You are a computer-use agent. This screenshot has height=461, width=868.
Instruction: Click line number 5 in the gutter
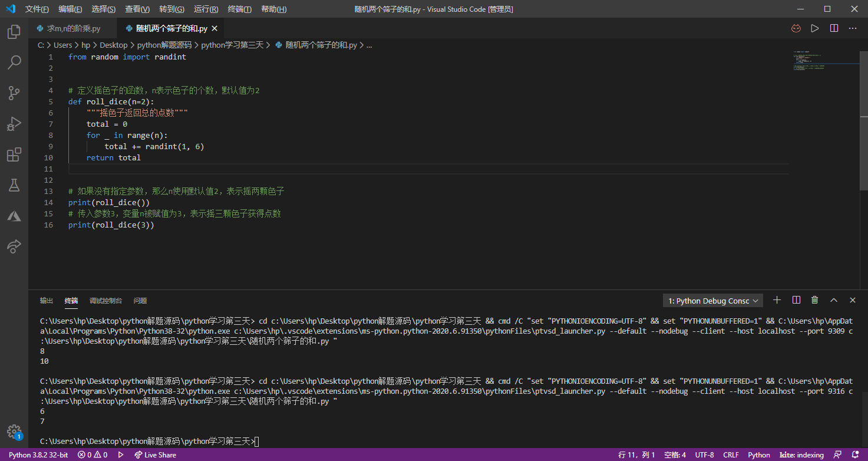pyautogui.click(x=51, y=101)
